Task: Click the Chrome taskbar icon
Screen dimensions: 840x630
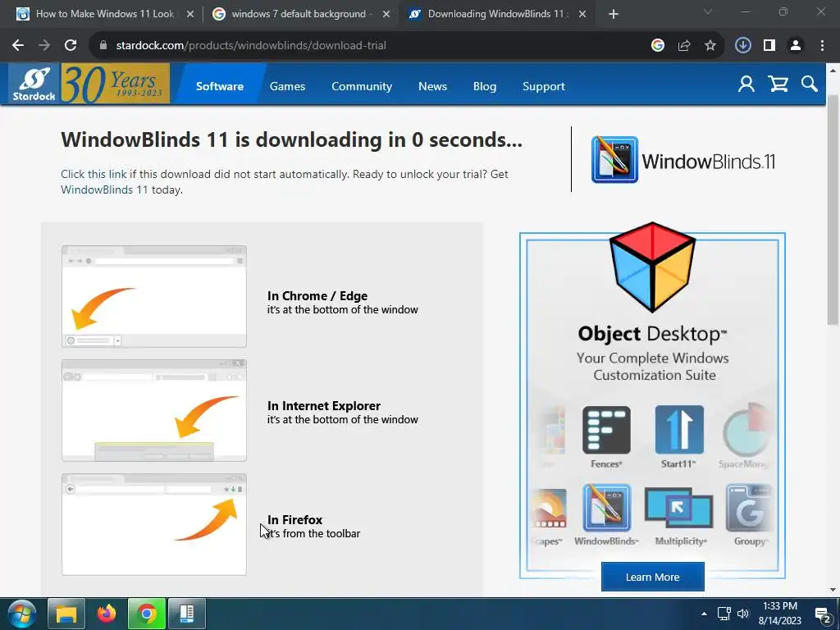Action: (x=146, y=614)
